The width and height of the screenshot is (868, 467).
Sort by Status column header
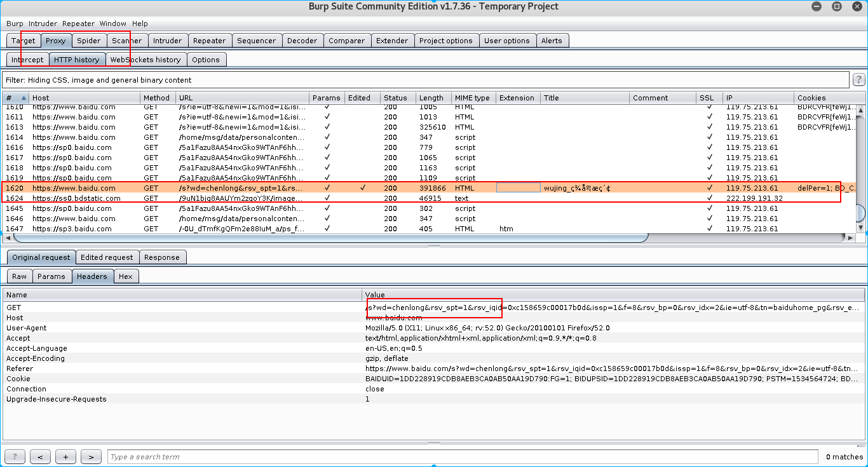398,98
